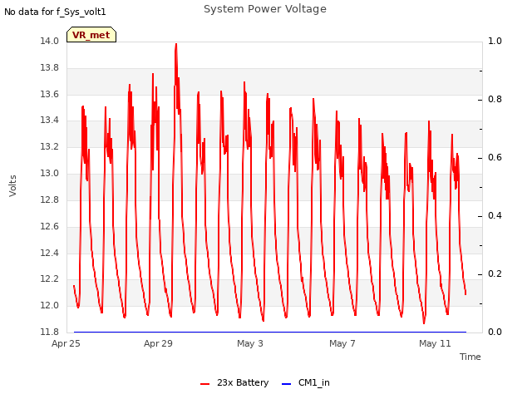Click the Time x-axis label

pyautogui.click(x=470, y=357)
